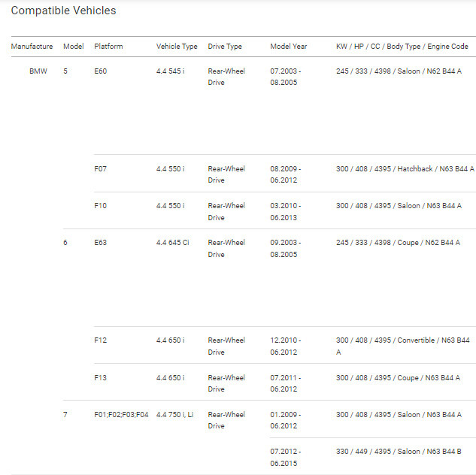Click the Manufacture column header
The height and width of the screenshot is (475, 476).
(x=32, y=47)
